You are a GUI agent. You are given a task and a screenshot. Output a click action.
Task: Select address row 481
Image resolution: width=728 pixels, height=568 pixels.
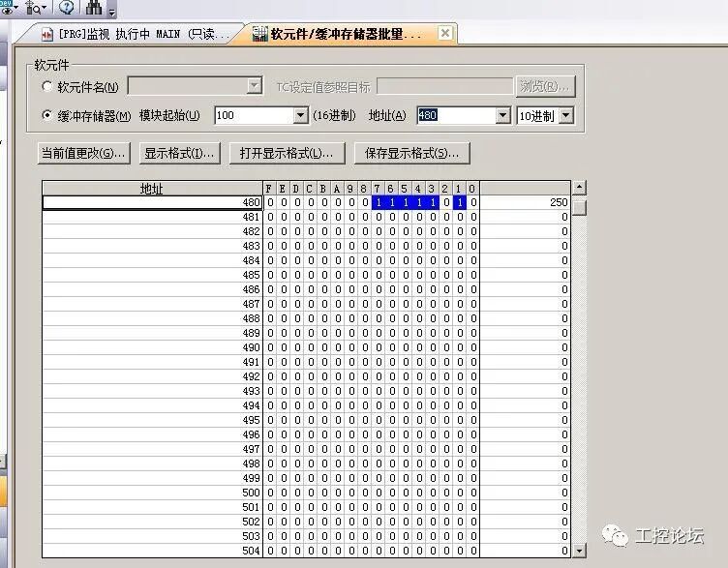[152, 217]
